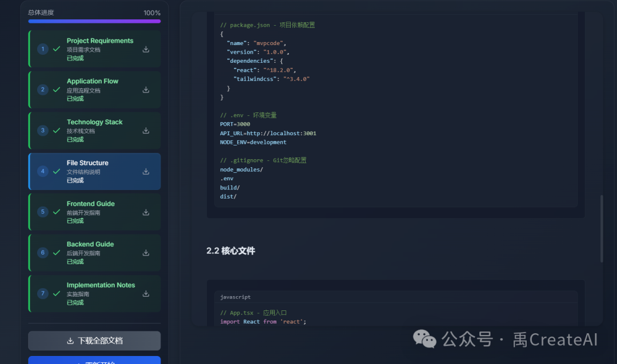Click the NODE_ENV=development line
This screenshot has height=364, width=617.
[253, 142]
